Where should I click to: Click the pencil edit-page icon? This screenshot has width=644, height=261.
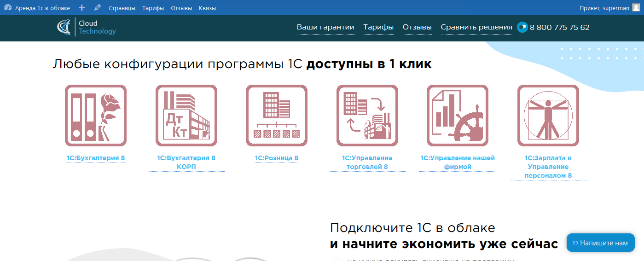[97, 8]
